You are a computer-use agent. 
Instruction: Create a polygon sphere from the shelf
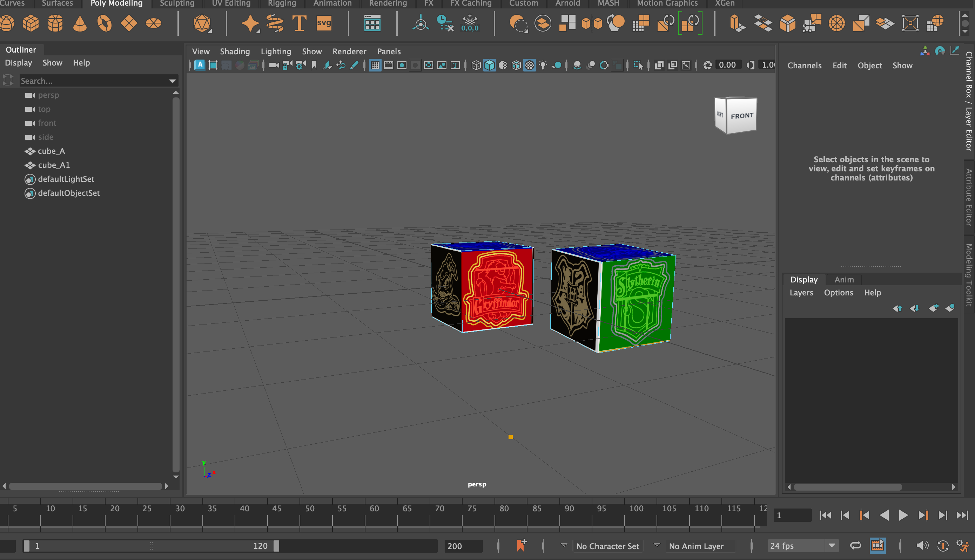point(7,23)
